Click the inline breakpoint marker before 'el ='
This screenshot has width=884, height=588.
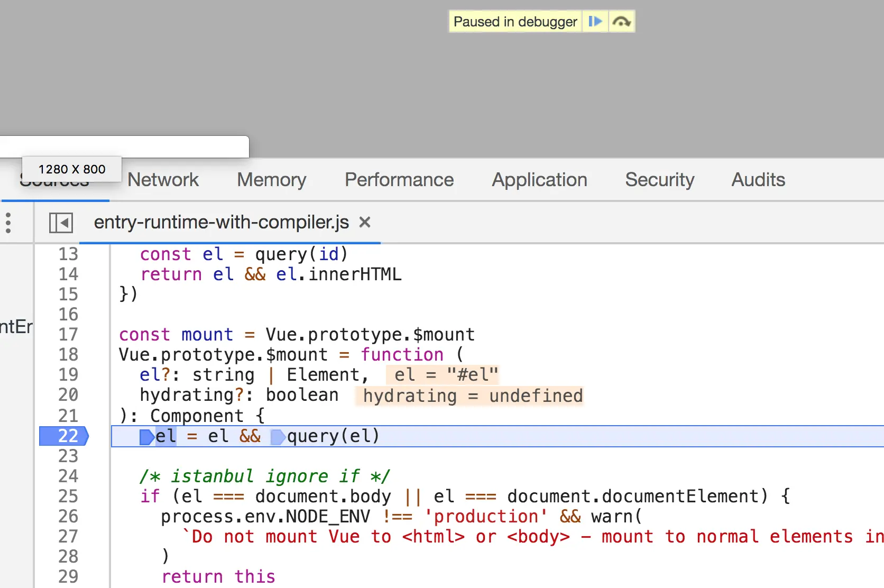tap(146, 437)
